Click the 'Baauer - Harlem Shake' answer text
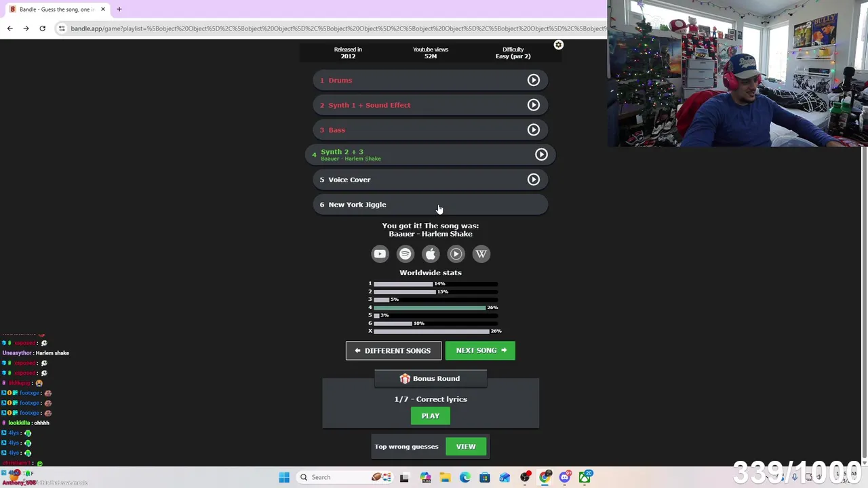868x488 pixels. pos(431,234)
